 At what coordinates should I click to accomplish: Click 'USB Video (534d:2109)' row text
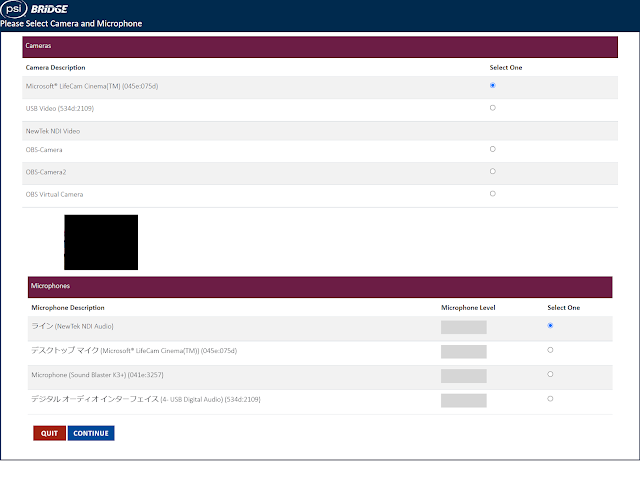60,109
